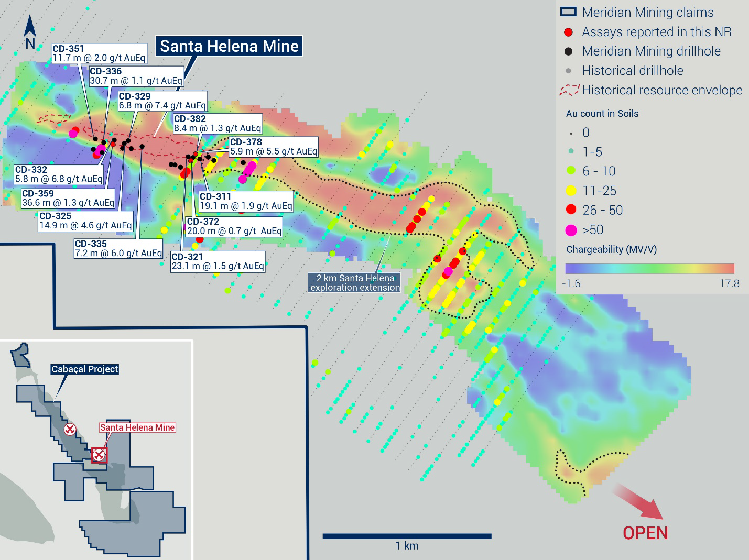Click the CD-311 19.1 m label

(246, 201)
